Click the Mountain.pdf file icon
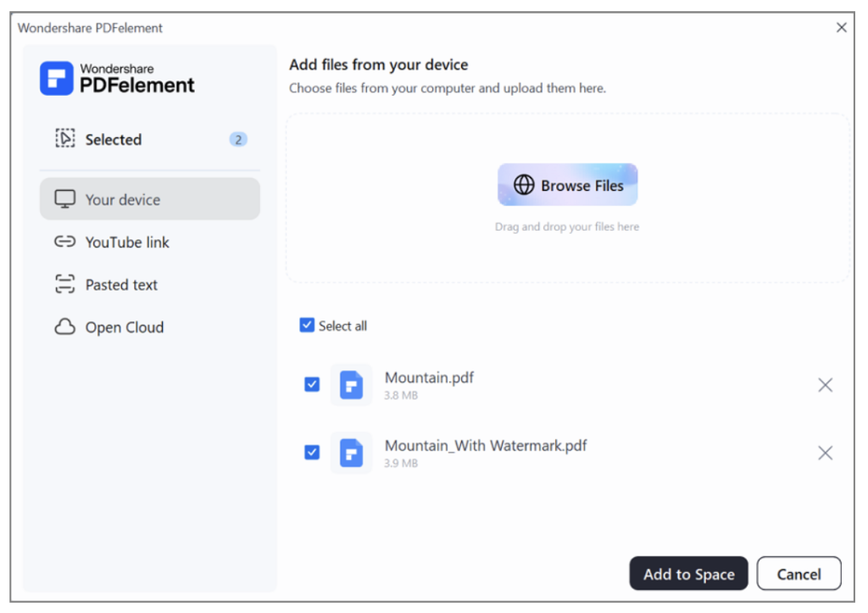Image resolution: width=868 pixels, height=613 pixels. (x=351, y=385)
